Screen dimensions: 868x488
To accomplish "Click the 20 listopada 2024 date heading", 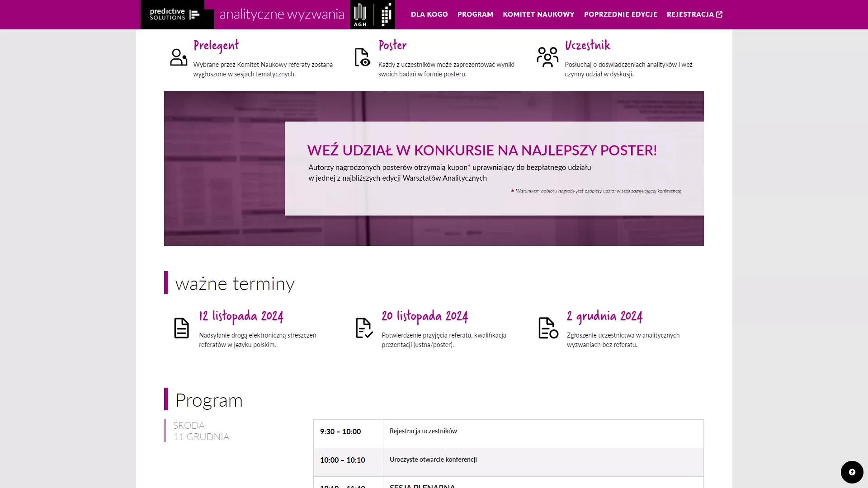I will [x=425, y=316].
